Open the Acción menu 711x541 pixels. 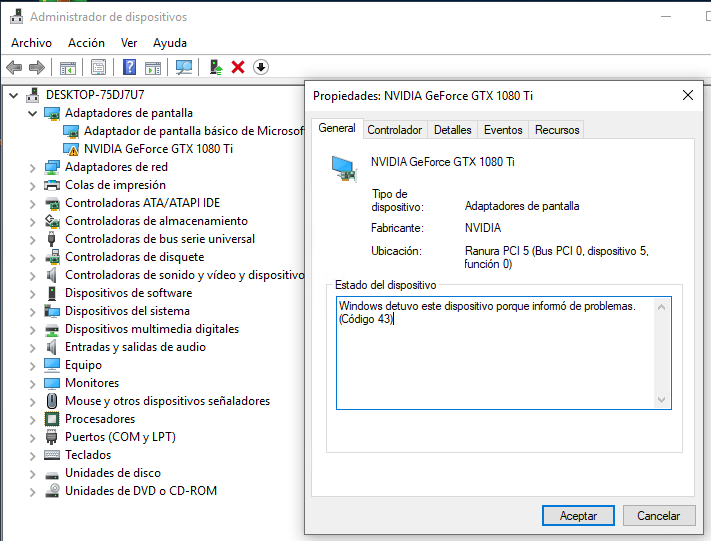[x=86, y=43]
